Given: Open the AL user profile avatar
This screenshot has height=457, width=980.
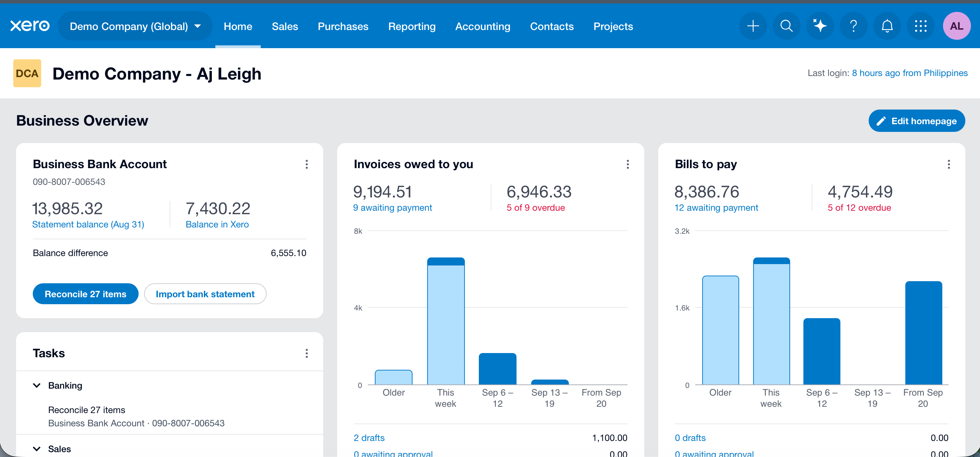Looking at the screenshot, I should [x=956, y=26].
